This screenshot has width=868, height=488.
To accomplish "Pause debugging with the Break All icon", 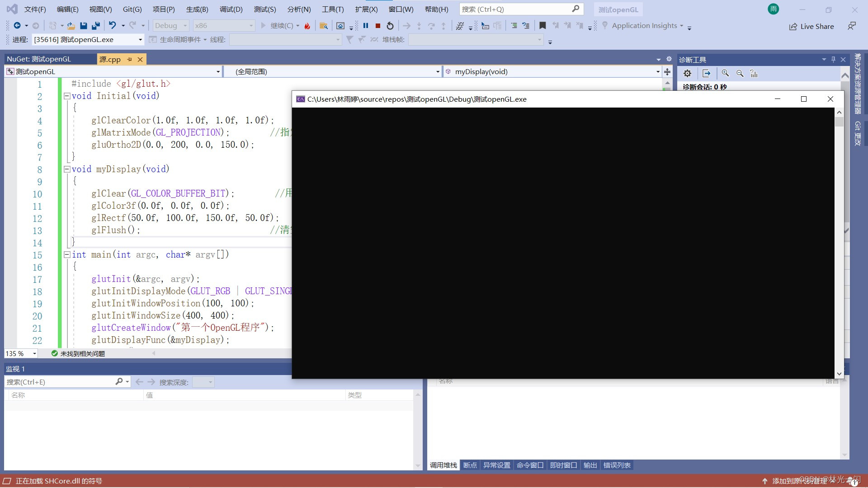I will [x=366, y=26].
